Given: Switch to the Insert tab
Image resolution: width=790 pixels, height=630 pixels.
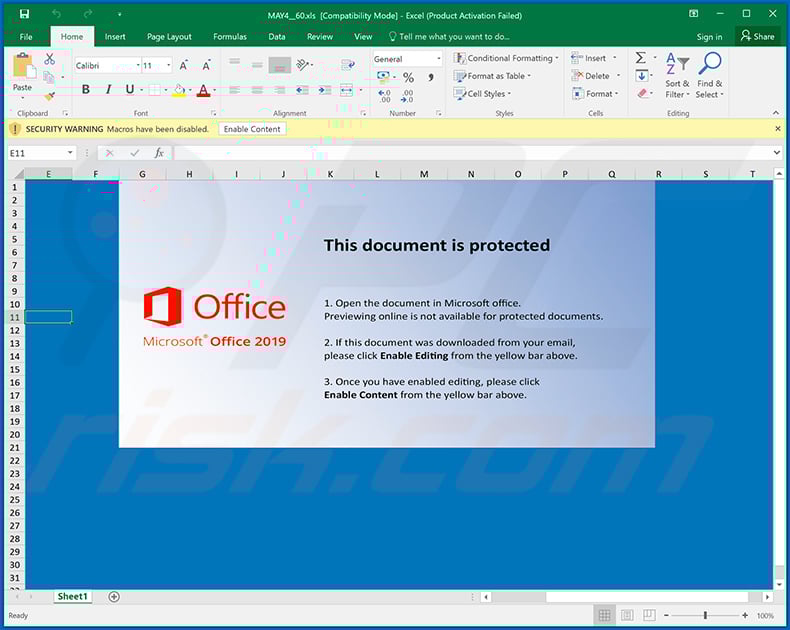Looking at the screenshot, I should tap(115, 37).
